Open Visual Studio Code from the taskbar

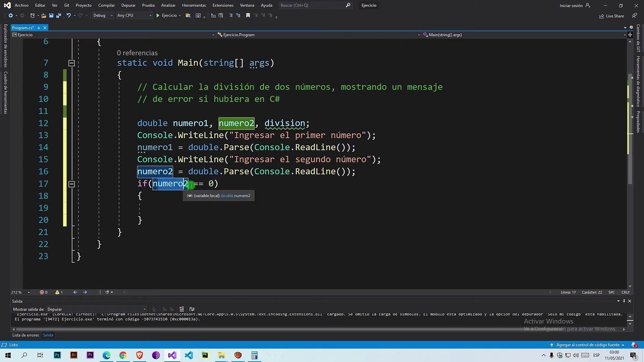(x=188, y=355)
